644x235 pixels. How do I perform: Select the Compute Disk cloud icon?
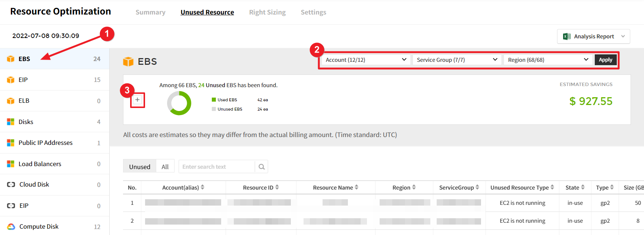tap(11, 226)
